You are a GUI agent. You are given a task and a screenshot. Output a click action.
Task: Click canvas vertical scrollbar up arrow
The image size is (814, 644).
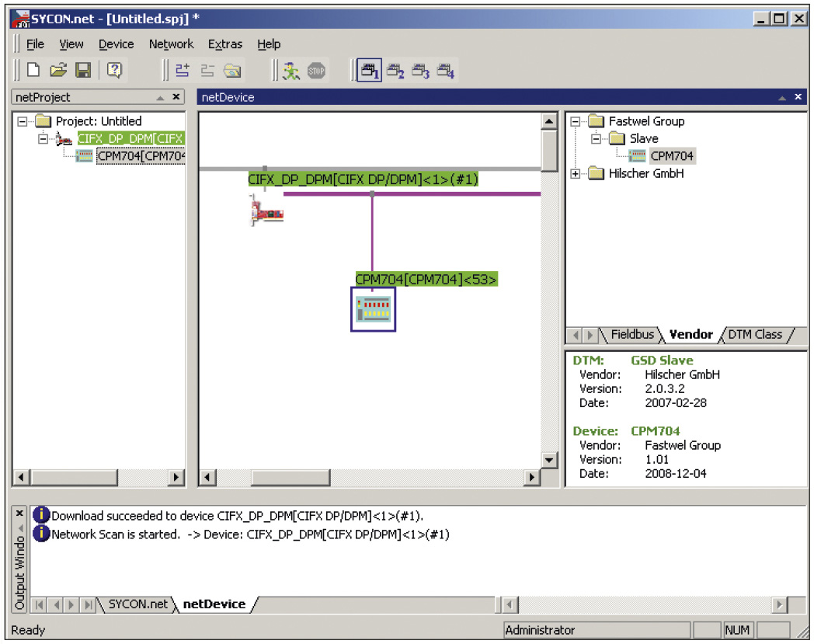(x=548, y=122)
